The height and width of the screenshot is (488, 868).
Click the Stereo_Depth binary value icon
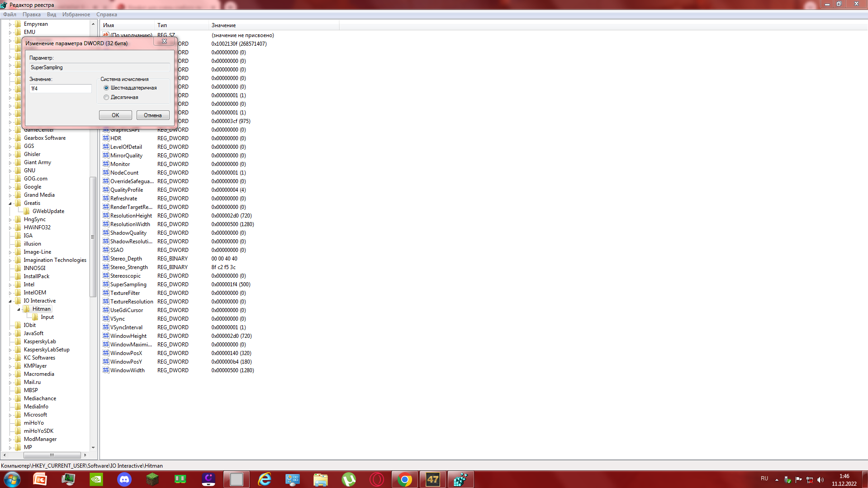click(106, 259)
